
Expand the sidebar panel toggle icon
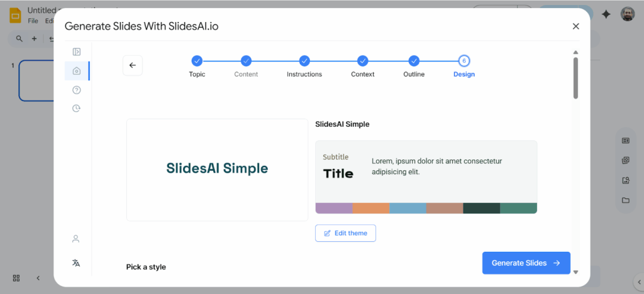click(77, 52)
